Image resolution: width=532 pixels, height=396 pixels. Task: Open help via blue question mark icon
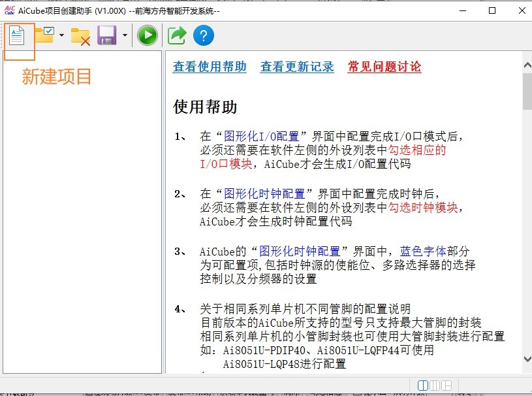(204, 35)
